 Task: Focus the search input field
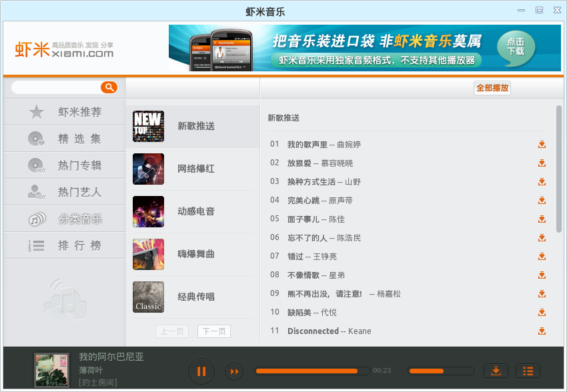pyautogui.click(x=57, y=87)
